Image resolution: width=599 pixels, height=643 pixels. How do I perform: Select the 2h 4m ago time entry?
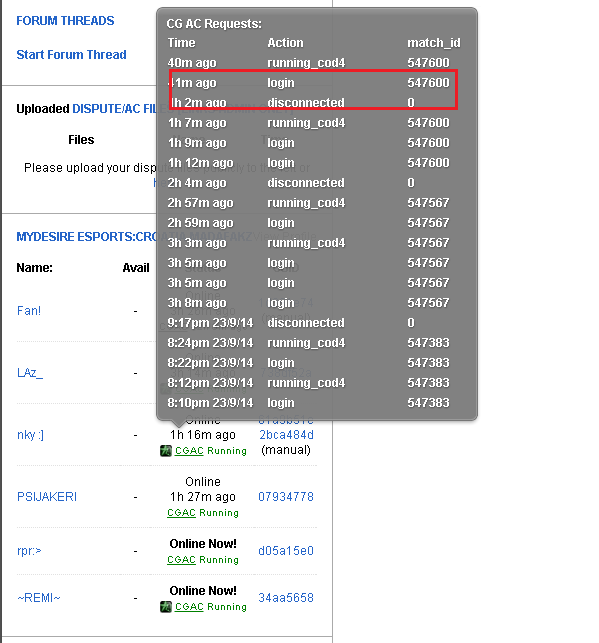tap(197, 182)
